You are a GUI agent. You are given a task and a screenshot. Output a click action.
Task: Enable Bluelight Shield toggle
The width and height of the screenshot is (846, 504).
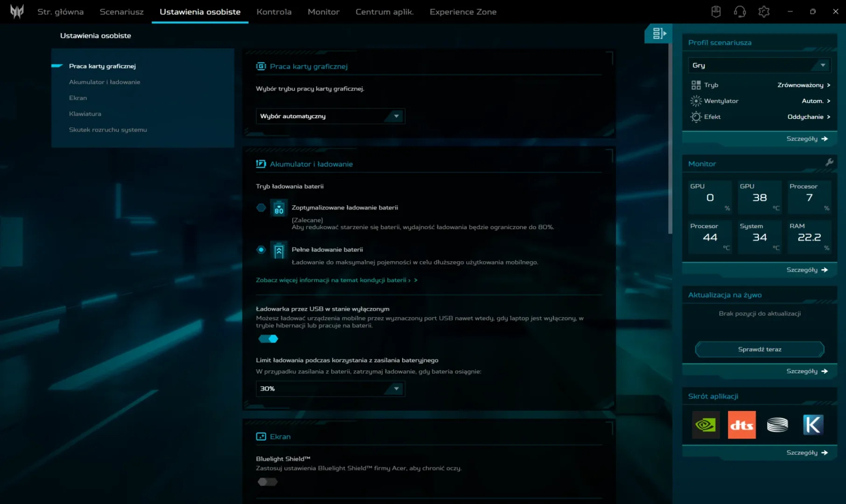point(267,482)
